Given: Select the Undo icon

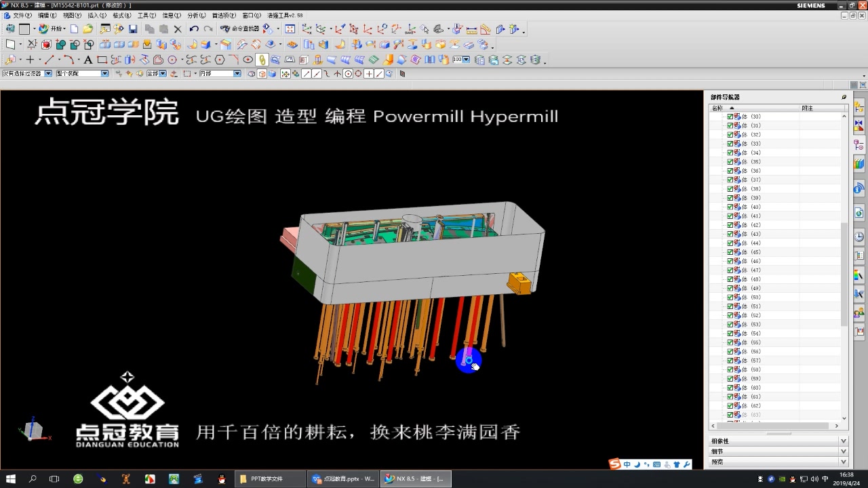Looking at the screenshot, I should tap(194, 28).
